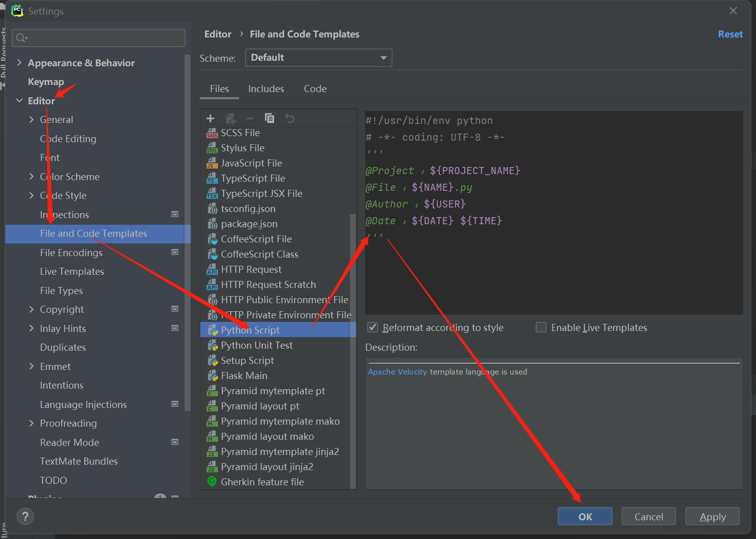Click the HTTP Request Scratch icon
Screen dimensions: 756x539
(212, 285)
